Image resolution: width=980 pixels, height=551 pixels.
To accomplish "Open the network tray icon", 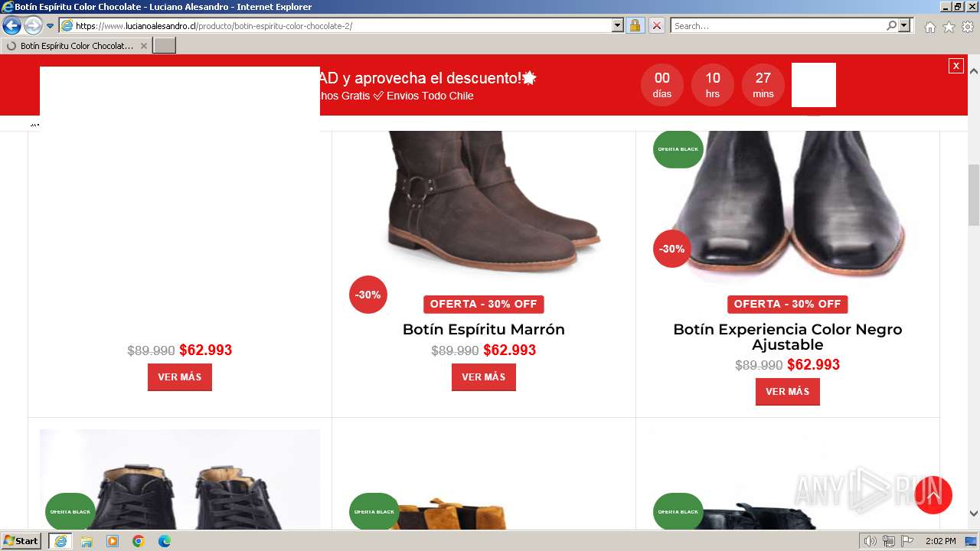I will tap(889, 541).
